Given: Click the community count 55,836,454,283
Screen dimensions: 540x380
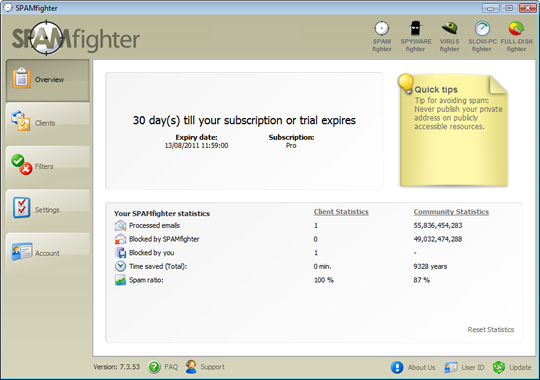Looking at the screenshot, I should tap(438, 226).
